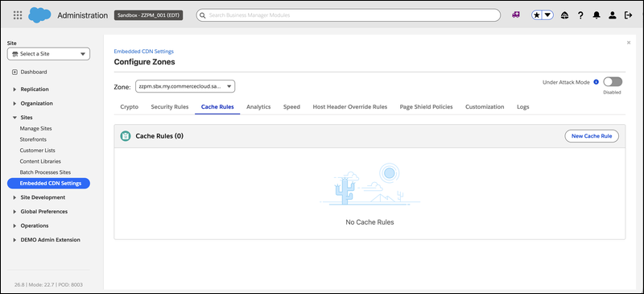Viewport: 644px width, 294px height.
Task: Click the Under Attack Mode info icon
Action: 597,82
